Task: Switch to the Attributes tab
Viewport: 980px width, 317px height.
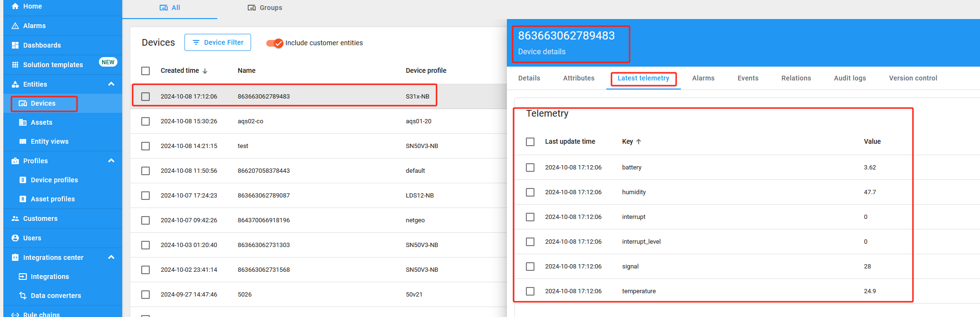Action: [x=578, y=78]
